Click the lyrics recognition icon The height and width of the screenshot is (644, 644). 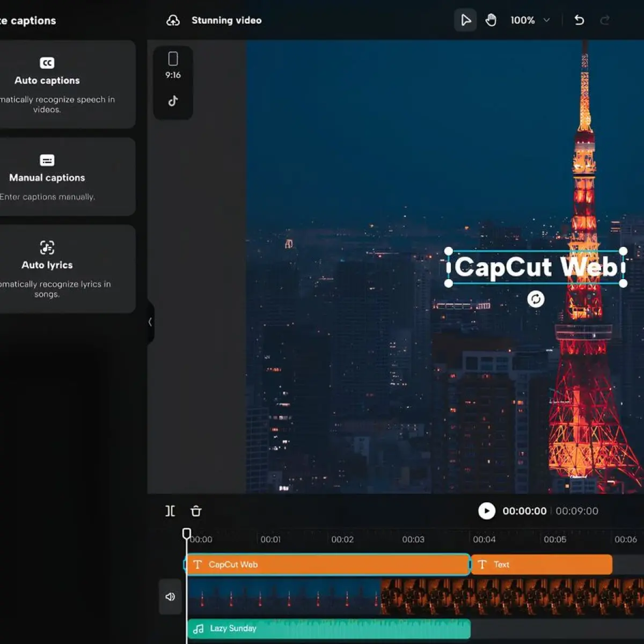coord(47,247)
